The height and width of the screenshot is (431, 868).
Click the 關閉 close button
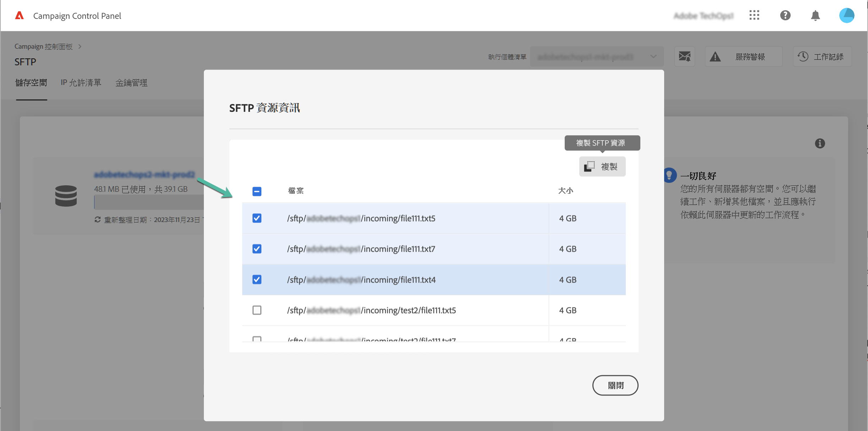point(615,385)
